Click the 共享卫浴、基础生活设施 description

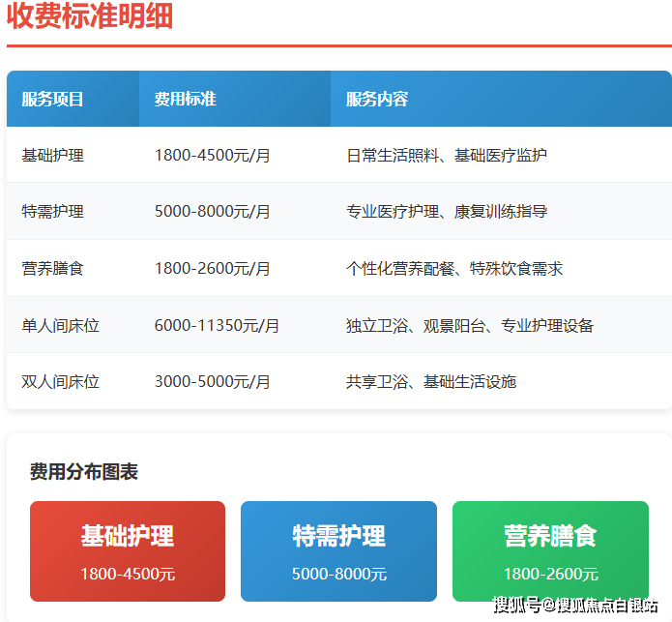(430, 381)
